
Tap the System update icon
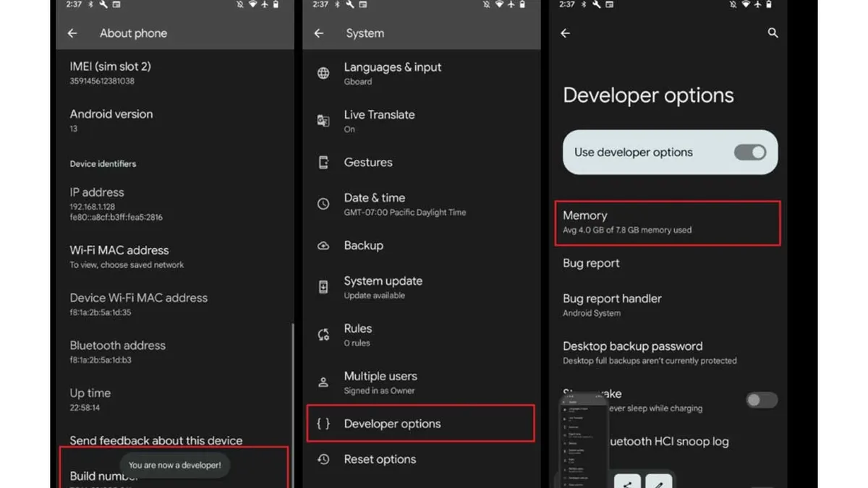tap(323, 287)
